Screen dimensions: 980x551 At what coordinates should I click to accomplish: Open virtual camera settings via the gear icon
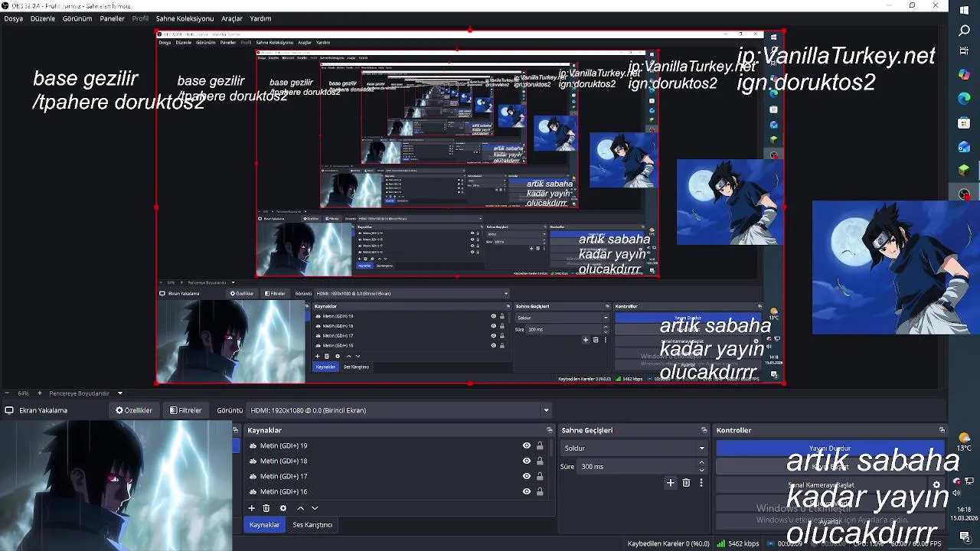click(936, 485)
